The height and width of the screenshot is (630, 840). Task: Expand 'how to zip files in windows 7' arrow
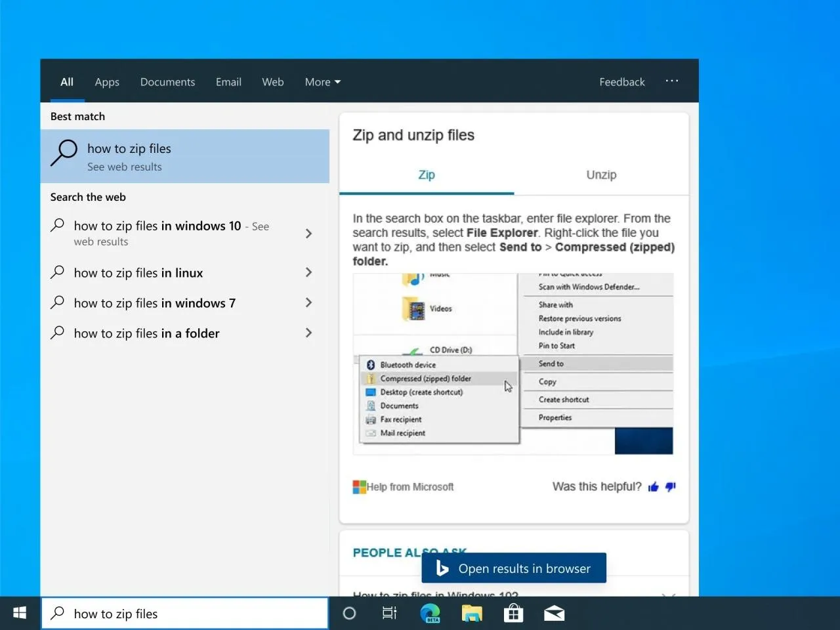click(x=308, y=303)
